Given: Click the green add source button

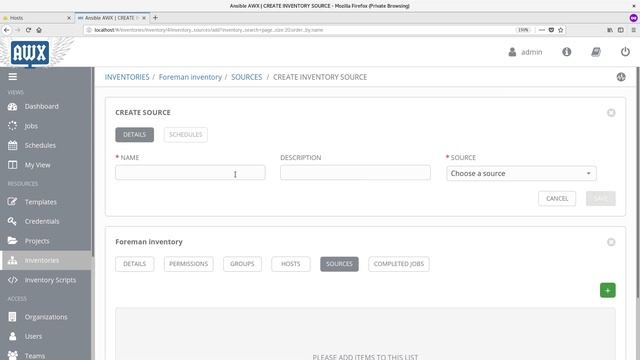Looking at the screenshot, I should coord(608,291).
